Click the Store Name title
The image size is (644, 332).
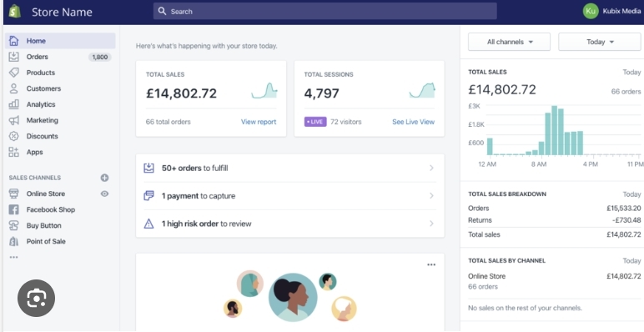tap(62, 12)
